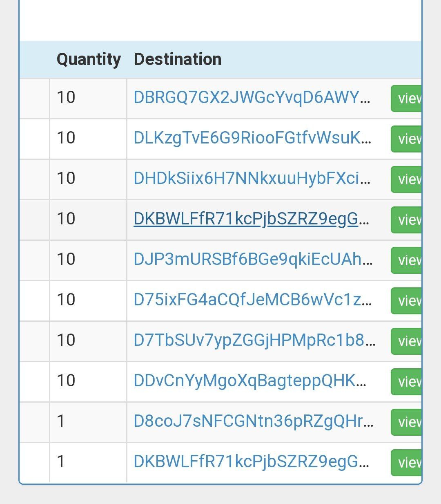Open the D8coJ7sNFCGNtn36pRZgQHr address link
The image size is (441, 504).
pos(254,421)
